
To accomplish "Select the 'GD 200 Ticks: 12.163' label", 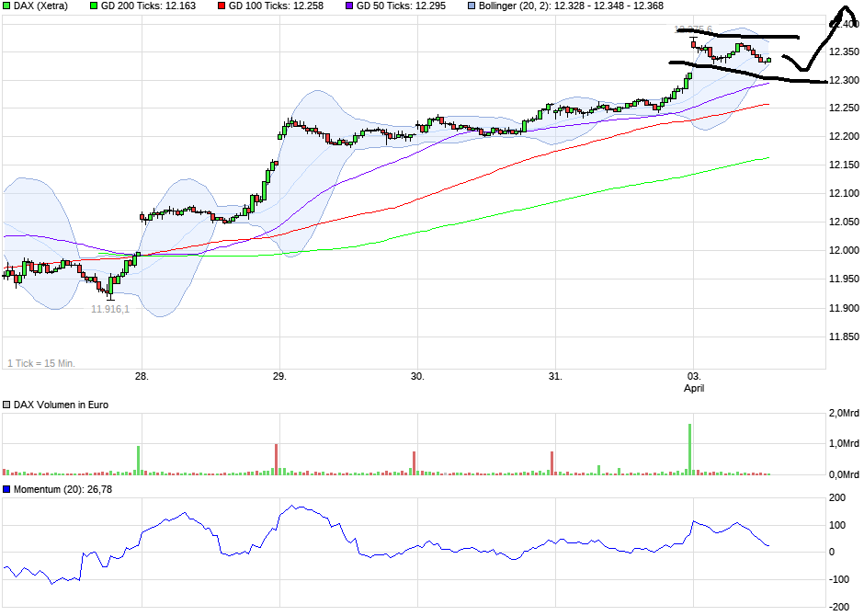I will (x=148, y=6).
